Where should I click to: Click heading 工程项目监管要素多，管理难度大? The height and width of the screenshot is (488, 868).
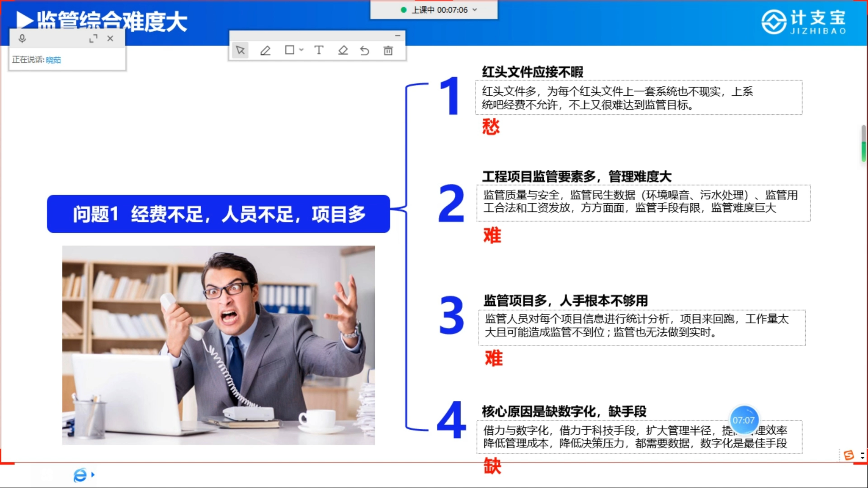pyautogui.click(x=577, y=176)
